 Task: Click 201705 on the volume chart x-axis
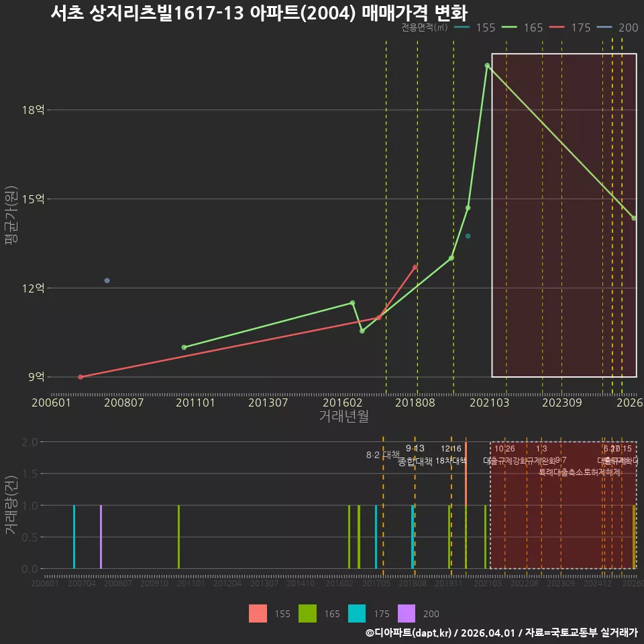point(376,583)
